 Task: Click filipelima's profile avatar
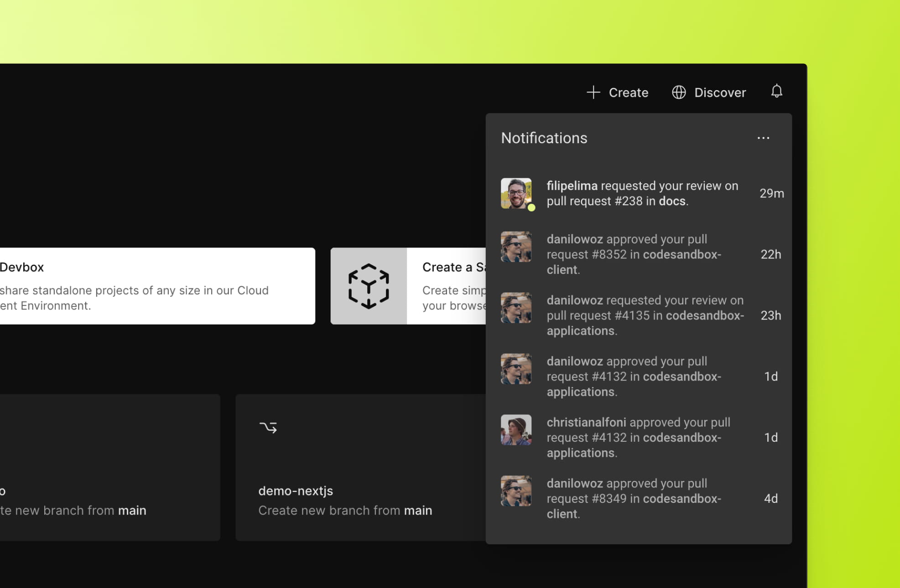pyautogui.click(x=516, y=193)
